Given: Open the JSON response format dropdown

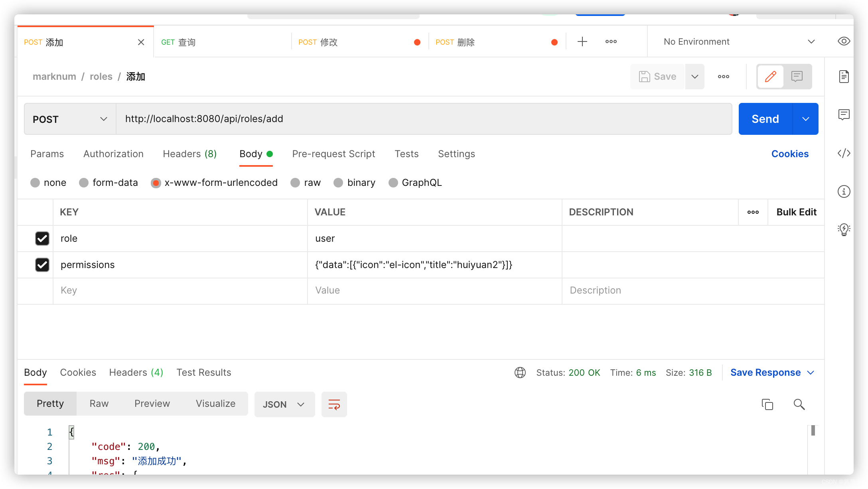Looking at the screenshot, I should click(284, 404).
